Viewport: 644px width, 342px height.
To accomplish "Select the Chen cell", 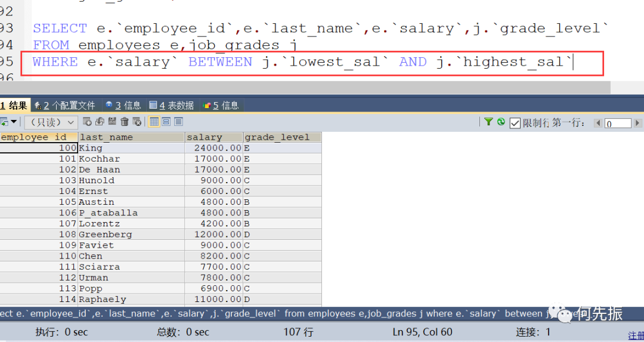I will point(131,256).
